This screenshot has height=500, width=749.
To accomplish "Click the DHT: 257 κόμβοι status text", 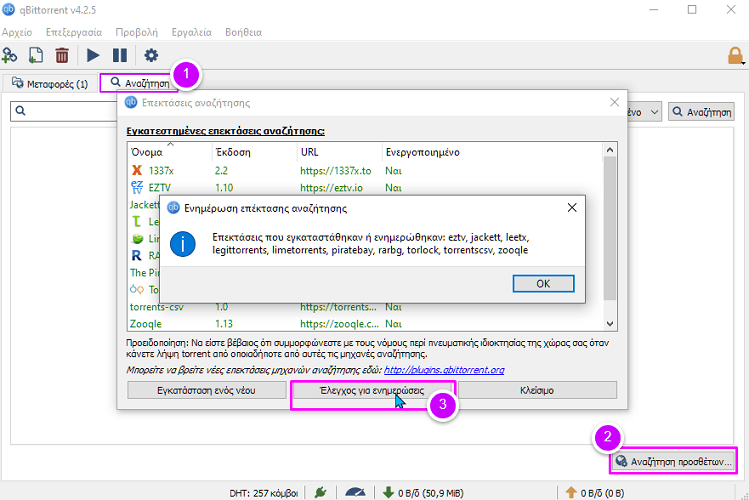I will tap(264, 493).
